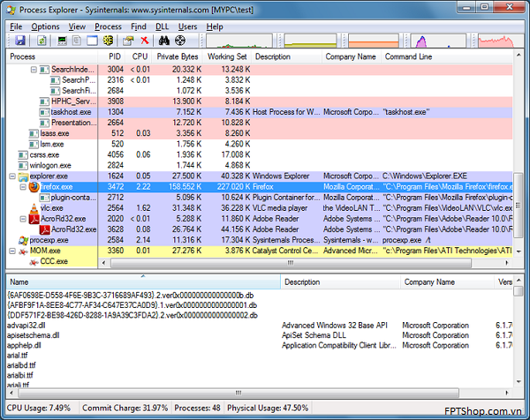The image size is (530, 420).
Task: Toggle the lower pane window icon
Action: pyautogui.click(x=92, y=41)
